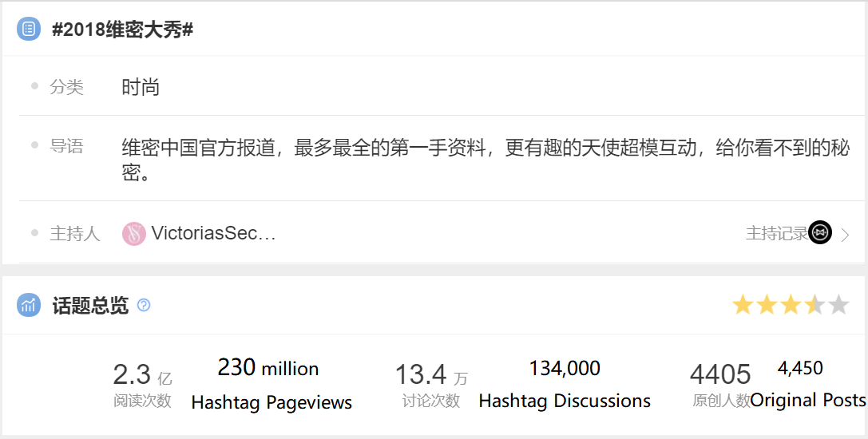Click the Hashtag Discussions label
Image resolution: width=868 pixels, height=439 pixels.
point(565,401)
